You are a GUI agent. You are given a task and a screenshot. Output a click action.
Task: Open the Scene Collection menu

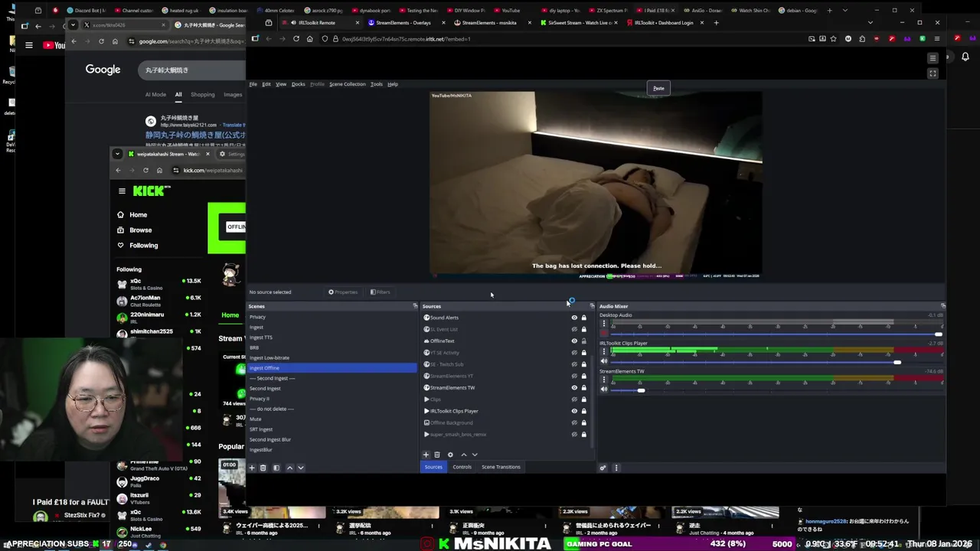pyautogui.click(x=347, y=84)
